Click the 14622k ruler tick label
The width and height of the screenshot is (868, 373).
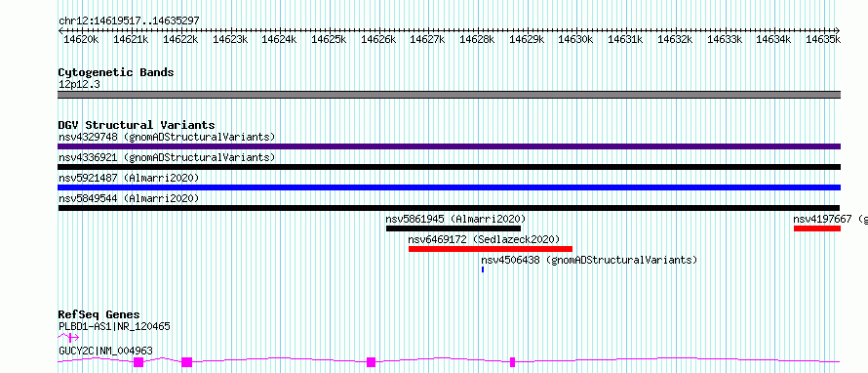click(x=180, y=39)
